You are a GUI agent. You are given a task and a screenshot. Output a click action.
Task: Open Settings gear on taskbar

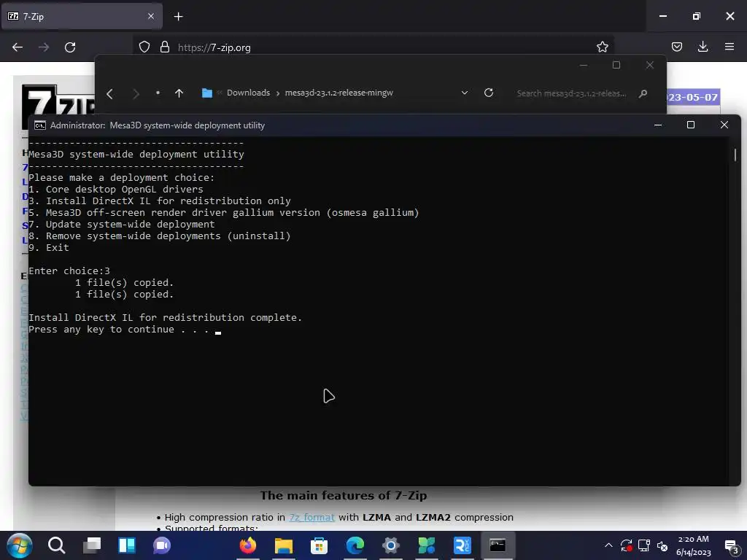[391, 545]
